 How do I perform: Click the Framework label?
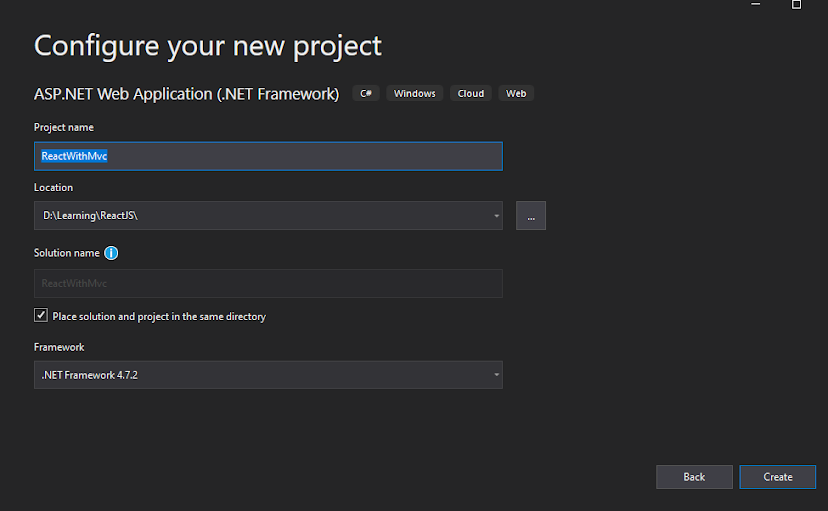59,347
